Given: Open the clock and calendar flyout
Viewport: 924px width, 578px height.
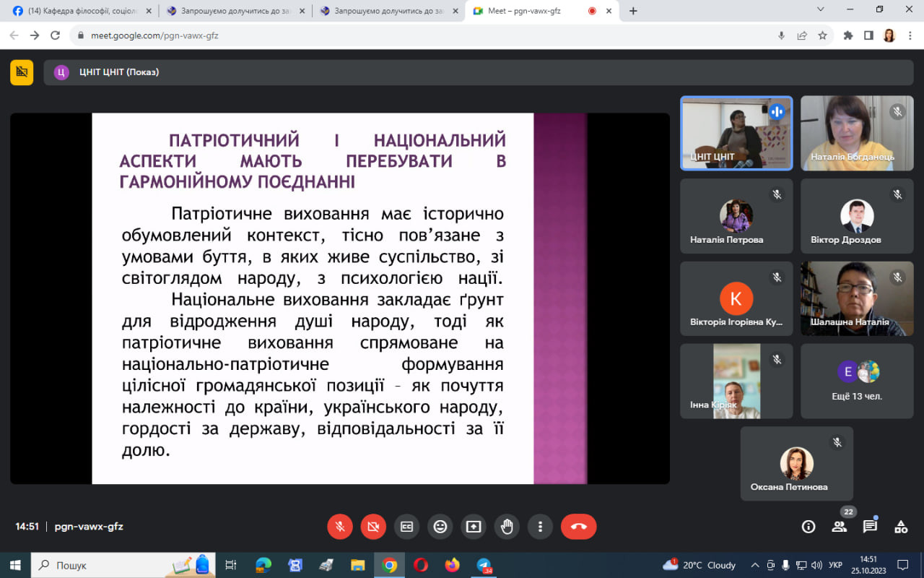Looking at the screenshot, I should tap(868, 565).
